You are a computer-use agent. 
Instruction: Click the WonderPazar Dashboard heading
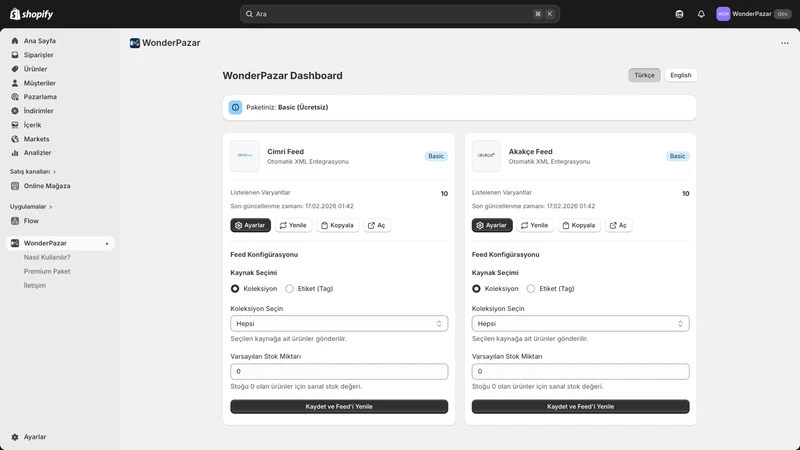[x=283, y=76]
